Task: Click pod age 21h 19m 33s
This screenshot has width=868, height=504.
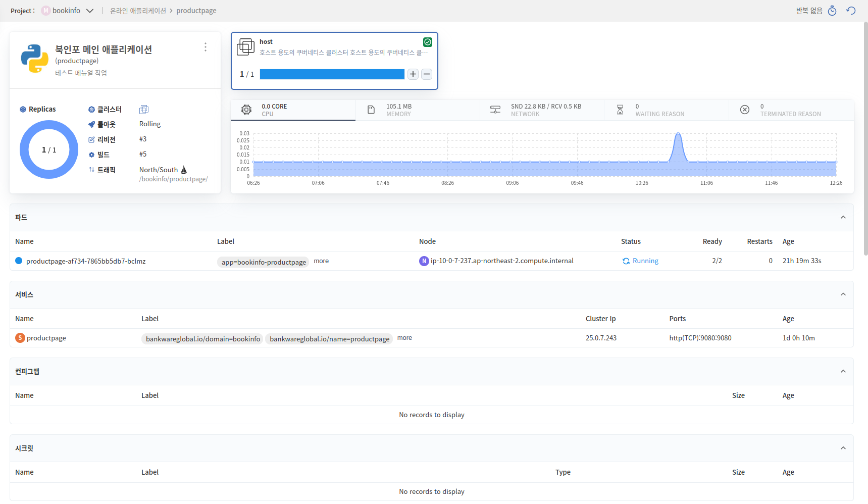Action: (x=802, y=261)
